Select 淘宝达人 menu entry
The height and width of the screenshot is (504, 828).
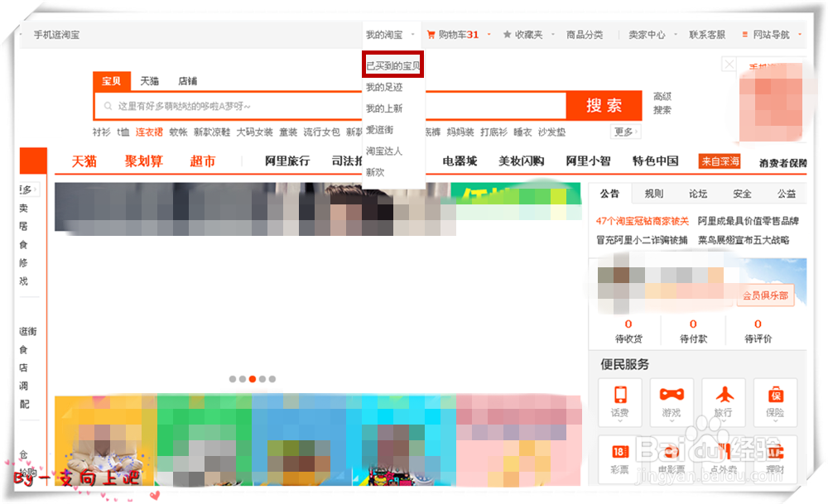pyautogui.click(x=384, y=151)
